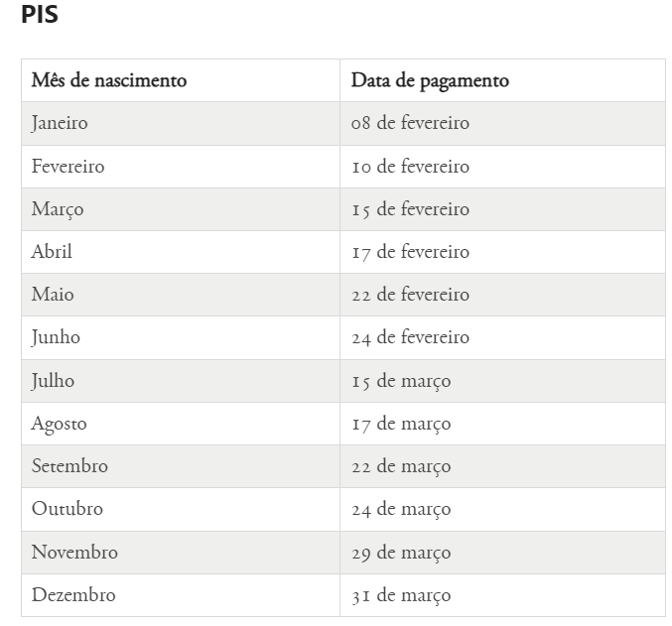Select the Abril cell

tap(181, 252)
